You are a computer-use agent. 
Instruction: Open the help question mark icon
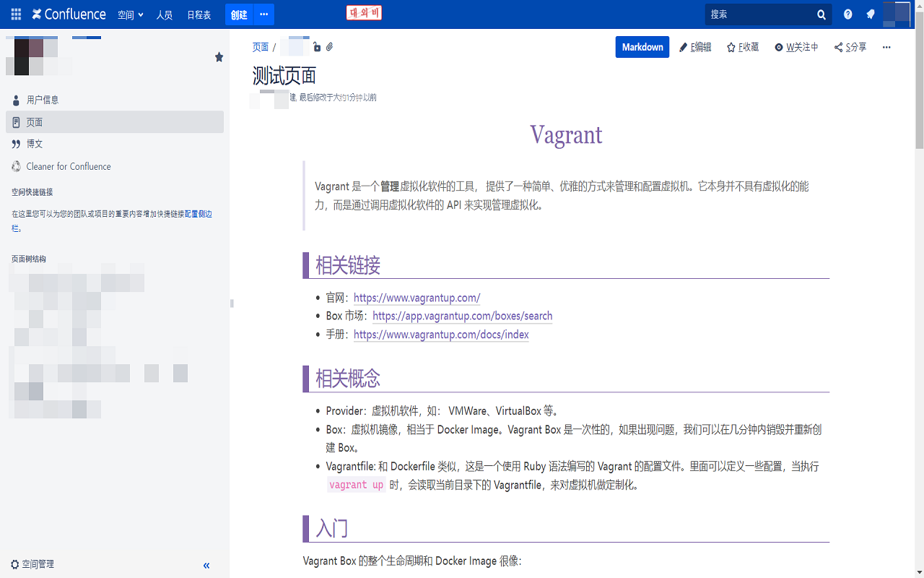pos(848,14)
